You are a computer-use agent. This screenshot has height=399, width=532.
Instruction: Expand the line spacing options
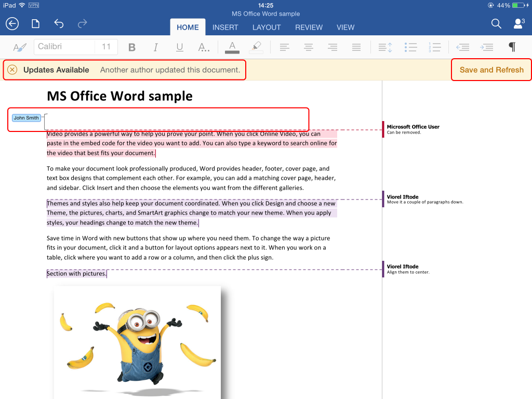(x=385, y=47)
